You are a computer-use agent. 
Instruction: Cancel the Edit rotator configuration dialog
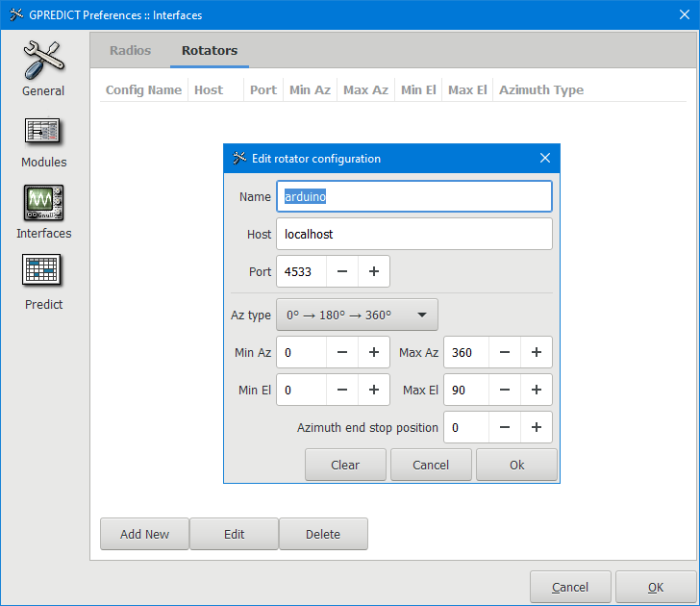(x=431, y=465)
